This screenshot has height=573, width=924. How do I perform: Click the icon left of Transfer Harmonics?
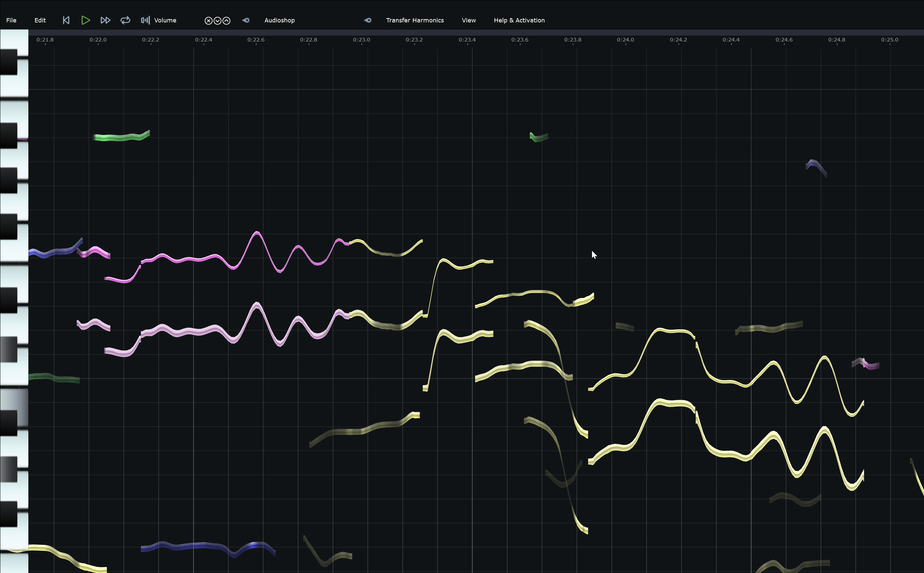point(368,20)
